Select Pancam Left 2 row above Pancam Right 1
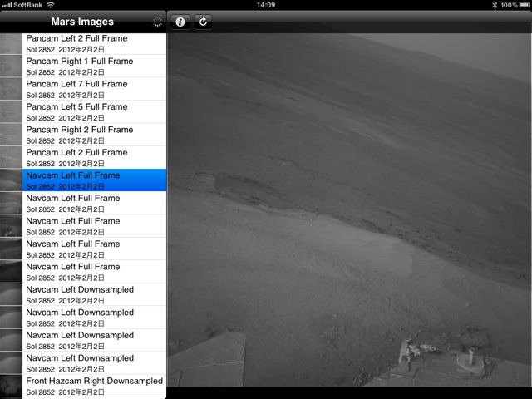 83,43
